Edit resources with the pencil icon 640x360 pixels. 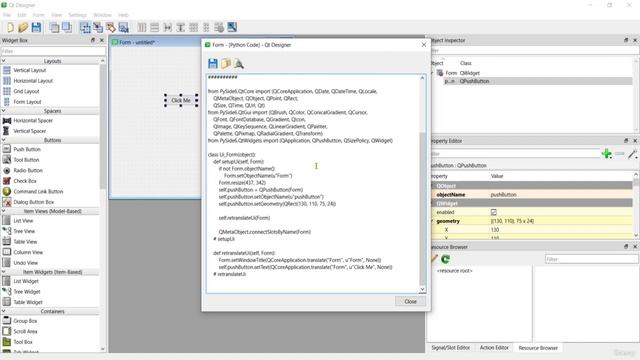point(433,259)
